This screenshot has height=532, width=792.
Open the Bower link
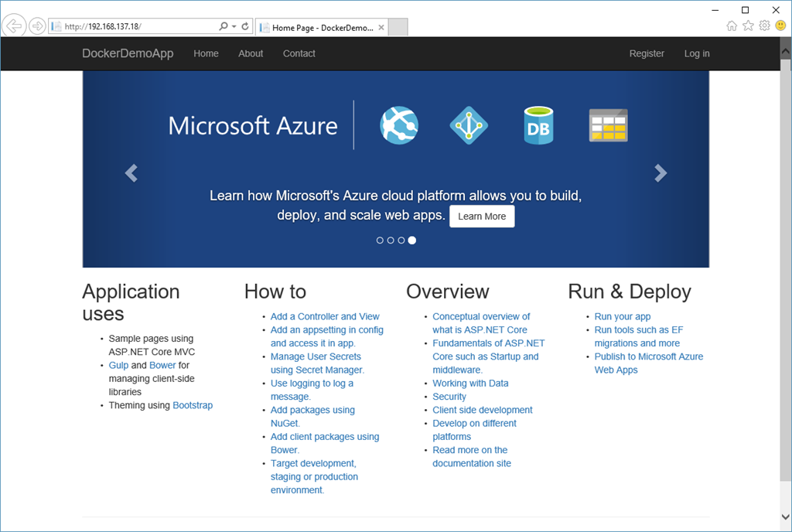[162, 365]
